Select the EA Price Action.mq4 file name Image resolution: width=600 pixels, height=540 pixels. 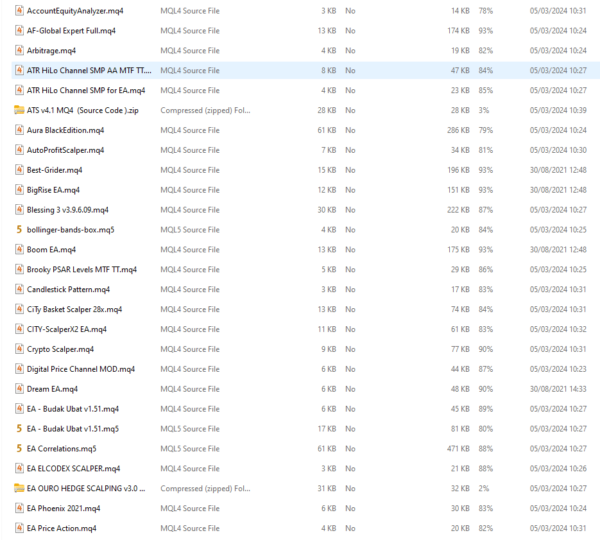click(x=61, y=529)
